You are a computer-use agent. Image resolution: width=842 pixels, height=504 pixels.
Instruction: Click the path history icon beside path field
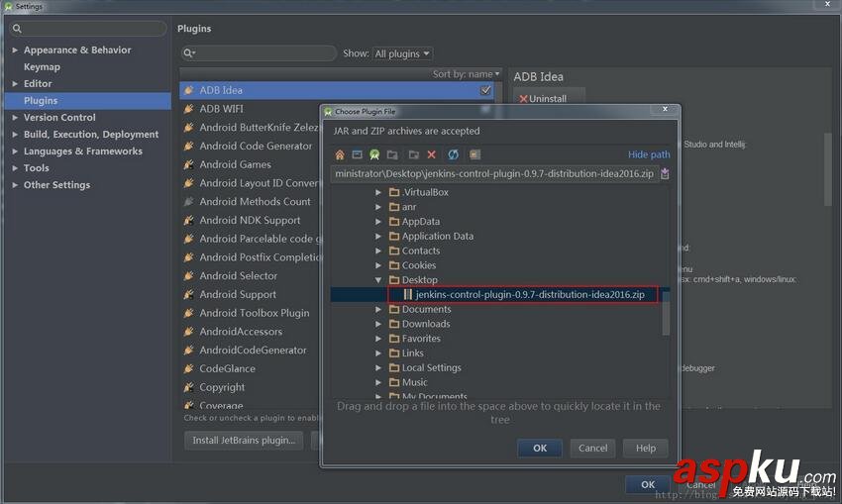(665, 174)
